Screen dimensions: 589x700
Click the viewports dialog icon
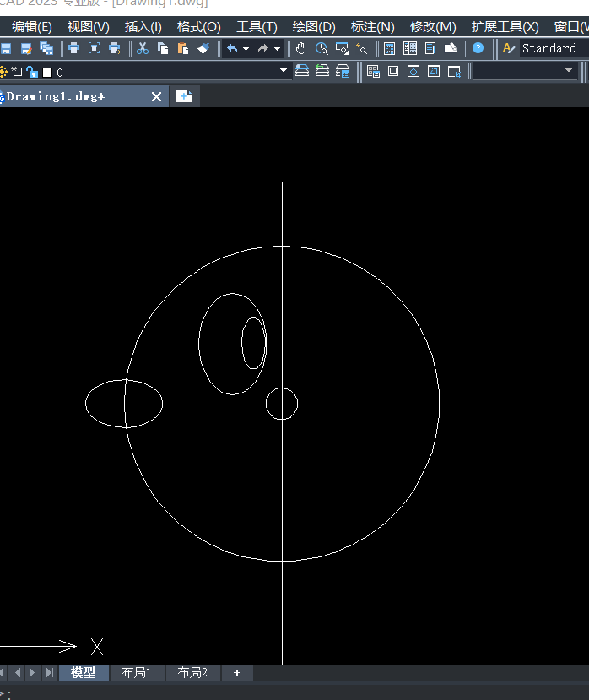pyautogui.click(x=373, y=72)
